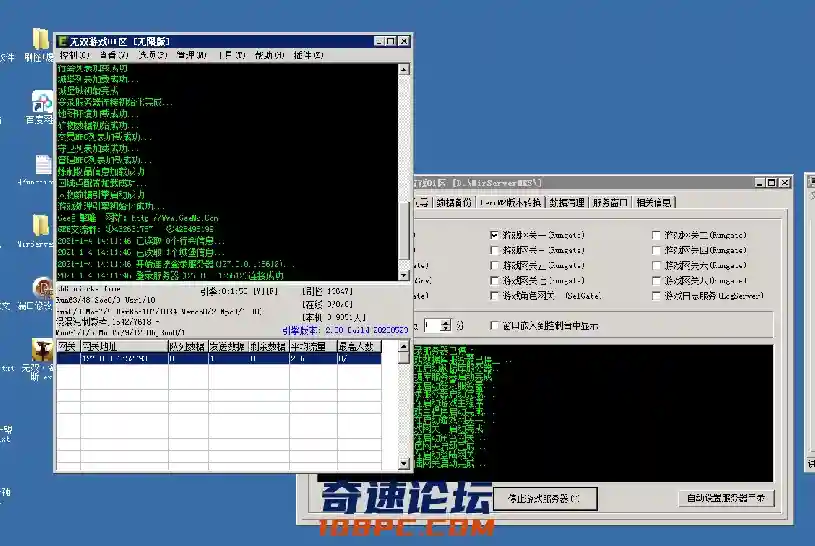The height and width of the screenshot is (546, 815).
Task: Check 窗口嵌入到控制台中显示 checkbox
Action: [494, 326]
